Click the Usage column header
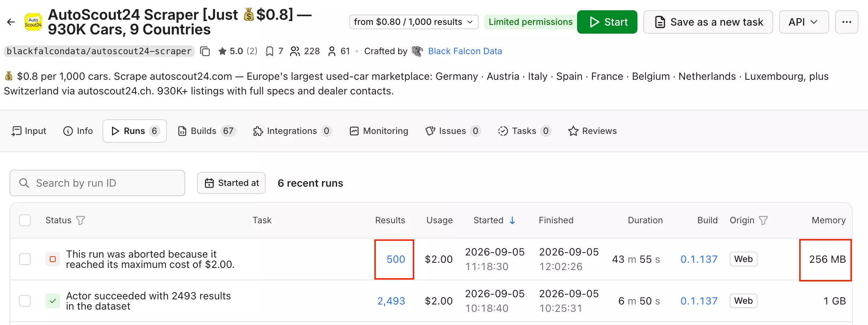This screenshot has height=325, width=868. coord(439,220)
